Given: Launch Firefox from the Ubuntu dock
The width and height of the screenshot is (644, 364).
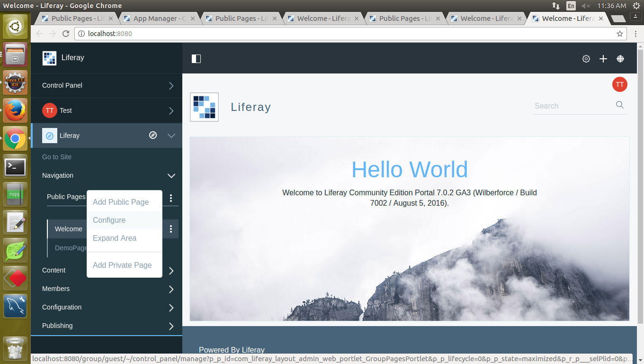Looking at the screenshot, I should tap(15, 110).
